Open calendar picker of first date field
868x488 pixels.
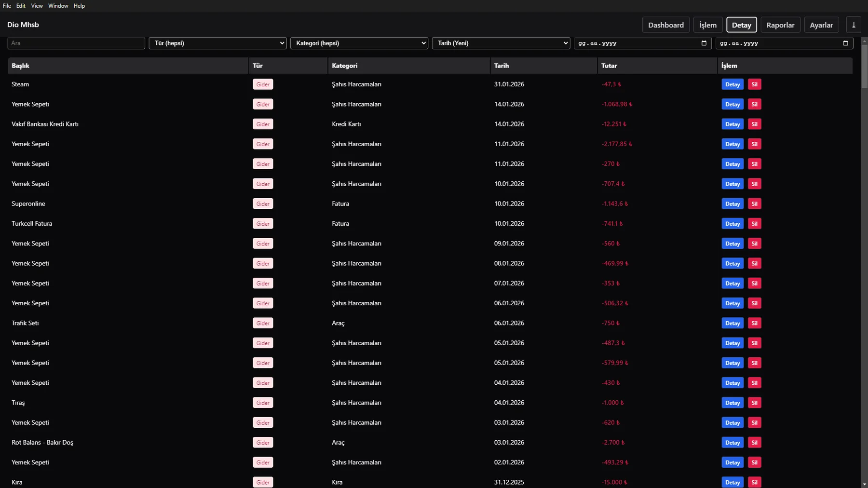pyautogui.click(x=704, y=43)
